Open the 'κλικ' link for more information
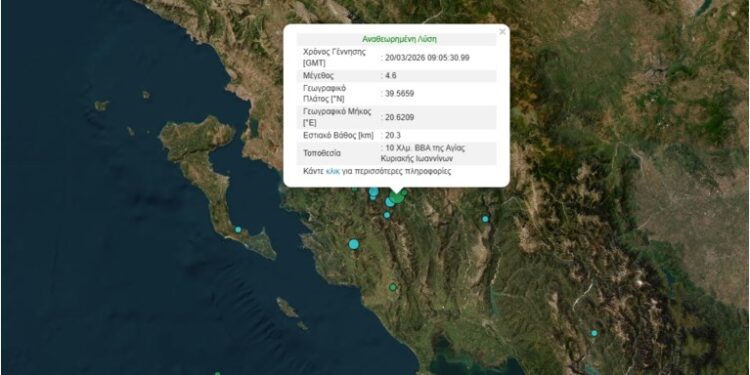Image resolution: width=750 pixels, height=375 pixels. click(332, 171)
